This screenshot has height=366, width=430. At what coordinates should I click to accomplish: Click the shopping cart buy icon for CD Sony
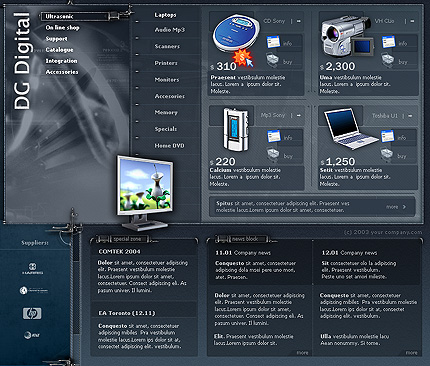pos(273,60)
